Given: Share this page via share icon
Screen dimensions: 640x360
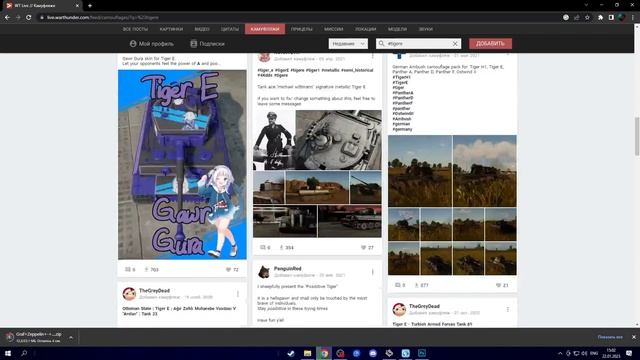Looking at the screenshot, I should (x=577, y=18).
